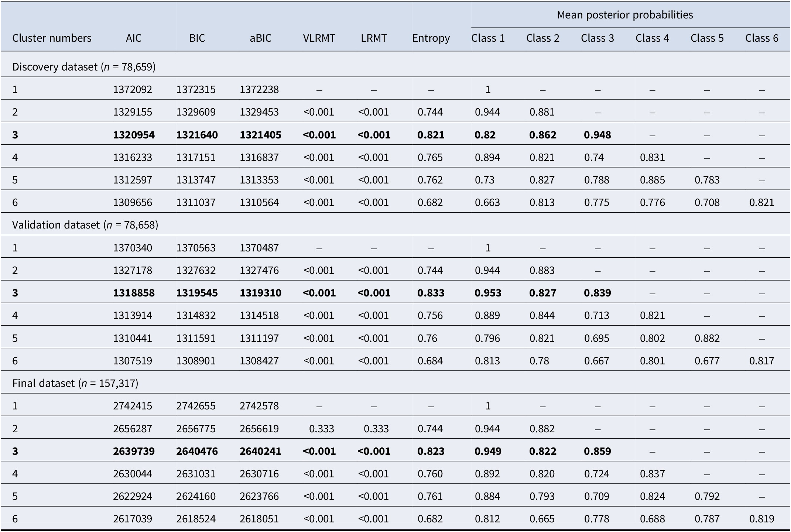Select BIC value 1308901
This screenshot has width=791, height=532.
pos(196,361)
